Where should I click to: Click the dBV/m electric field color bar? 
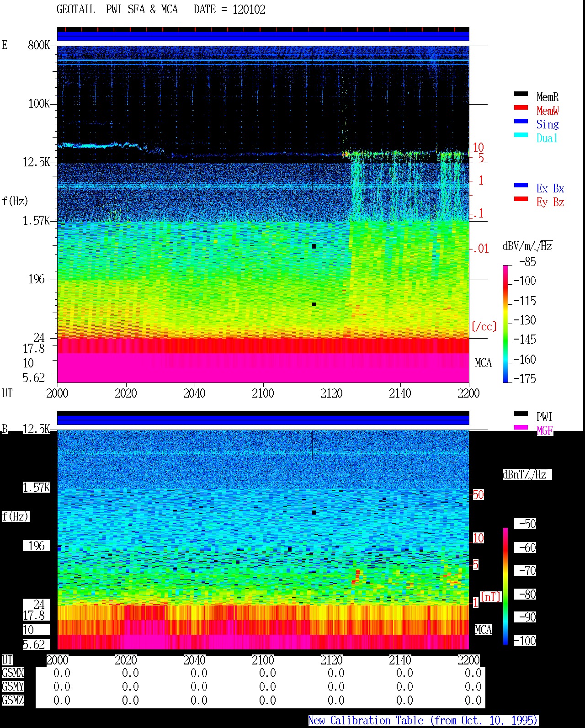505,324
